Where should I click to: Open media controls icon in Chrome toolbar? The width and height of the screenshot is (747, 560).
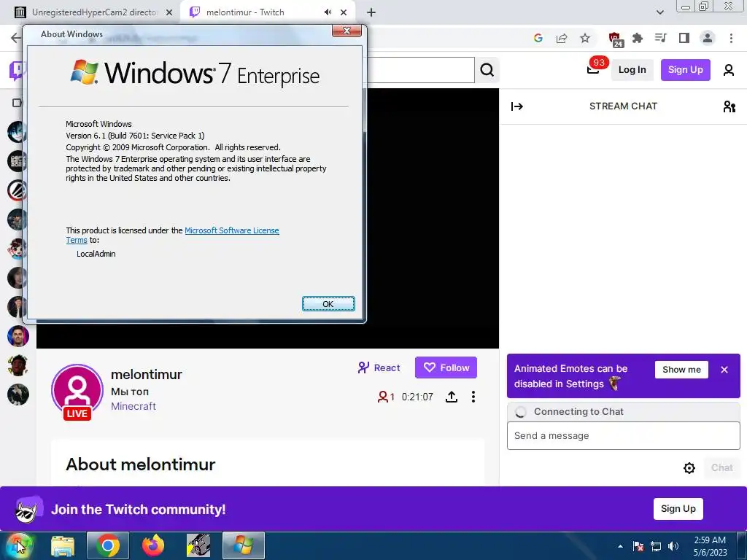(x=661, y=38)
